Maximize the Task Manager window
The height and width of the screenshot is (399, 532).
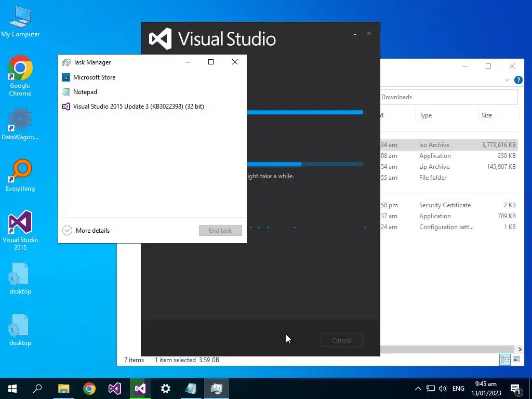pyautogui.click(x=211, y=62)
